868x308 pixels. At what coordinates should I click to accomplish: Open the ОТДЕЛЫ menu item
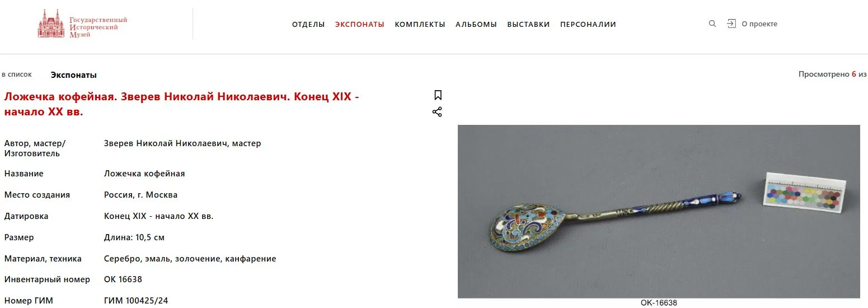coord(308,24)
